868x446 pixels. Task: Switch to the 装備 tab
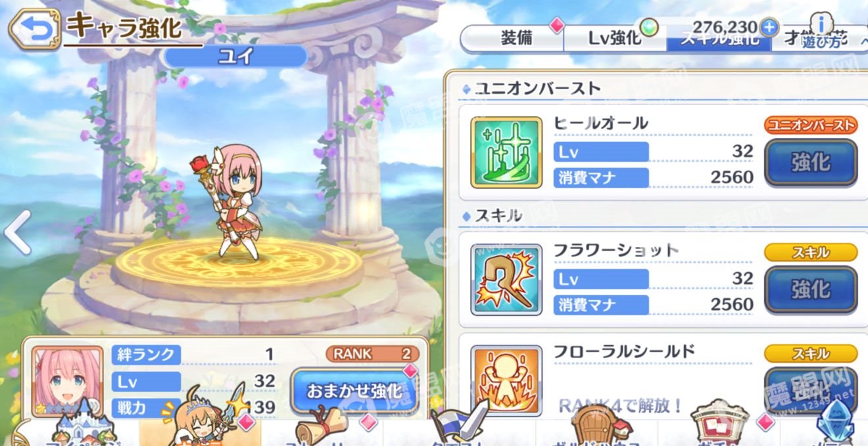click(516, 39)
